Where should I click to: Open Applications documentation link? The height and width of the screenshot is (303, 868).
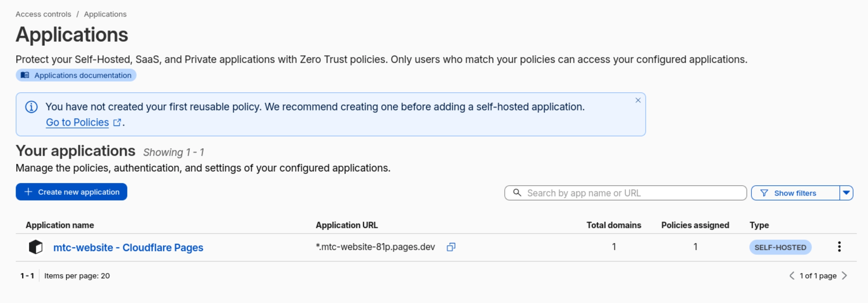pyautogui.click(x=76, y=75)
